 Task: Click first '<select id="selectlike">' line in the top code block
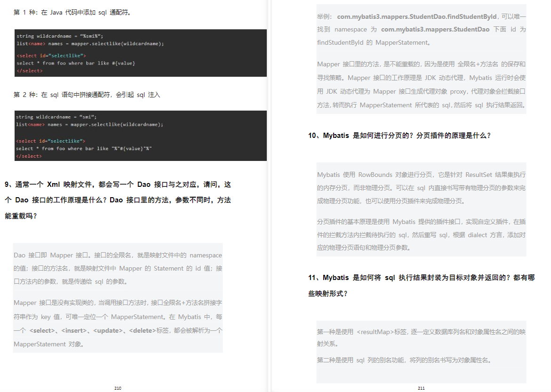click(51, 56)
